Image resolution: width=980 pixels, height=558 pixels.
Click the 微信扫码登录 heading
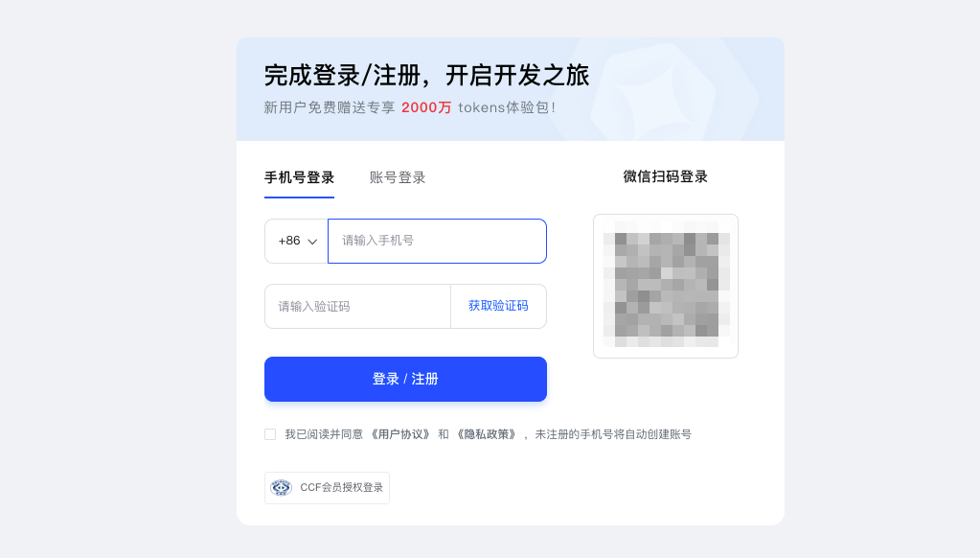click(666, 177)
